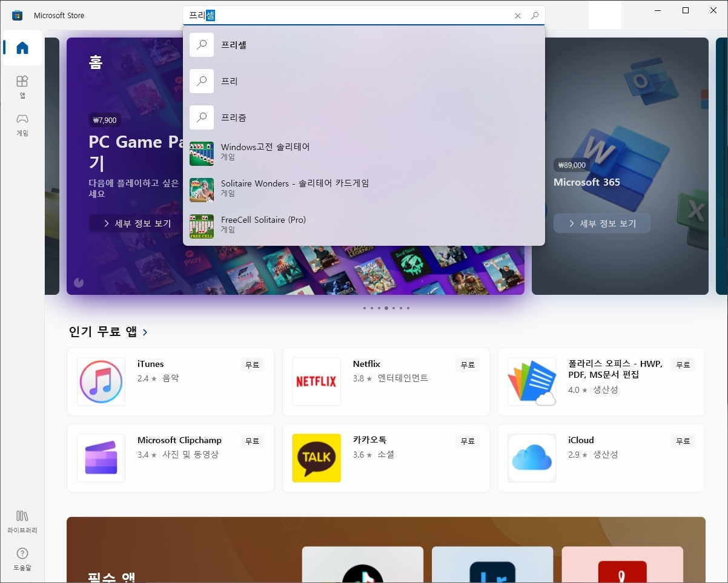
Task: Open the TikTok-style app thumbnail in 필수 앱
Action: click(363, 565)
